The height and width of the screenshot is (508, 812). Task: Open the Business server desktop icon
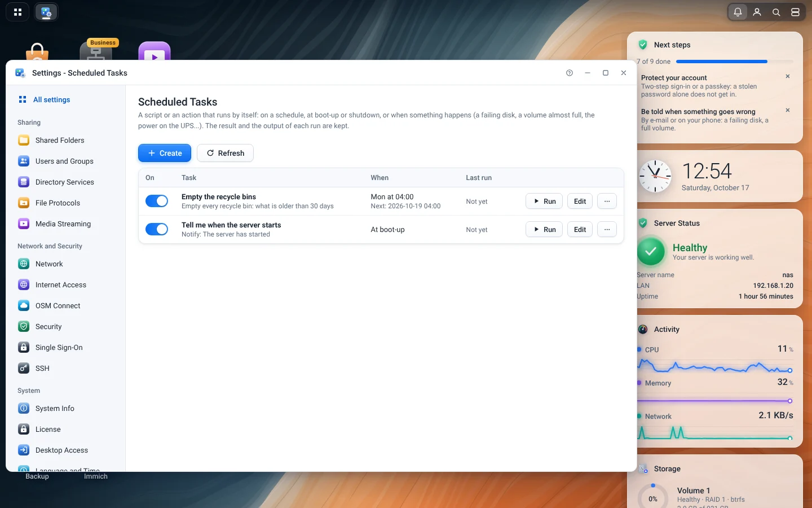pos(96,50)
